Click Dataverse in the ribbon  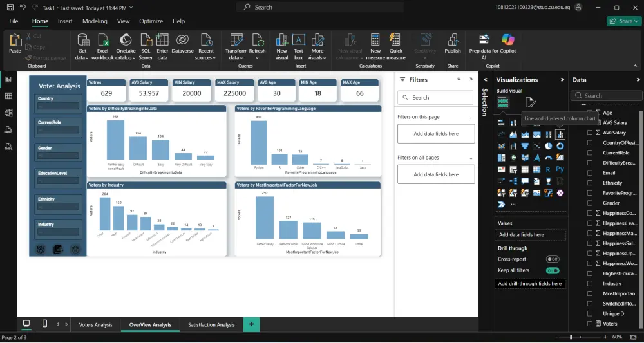(182, 44)
